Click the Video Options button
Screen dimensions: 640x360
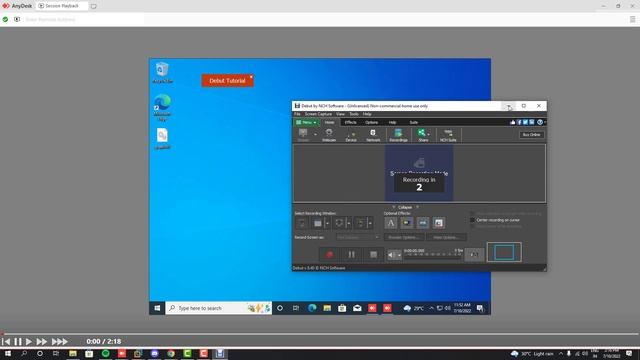tap(447, 237)
